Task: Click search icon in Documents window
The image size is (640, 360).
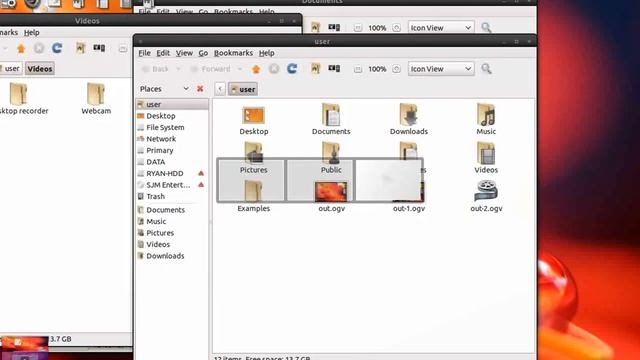Action: [x=486, y=28]
